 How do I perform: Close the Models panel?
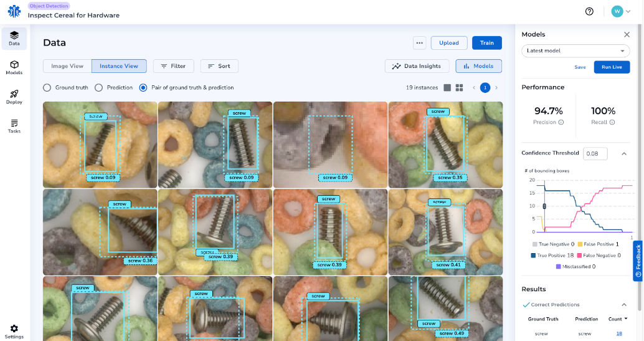(x=627, y=34)
